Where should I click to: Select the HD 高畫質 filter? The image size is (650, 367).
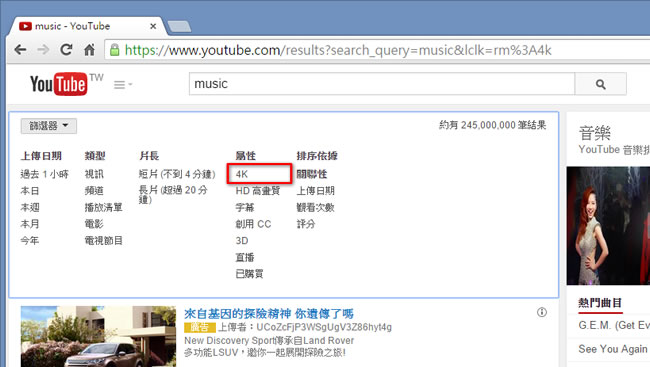258,191
